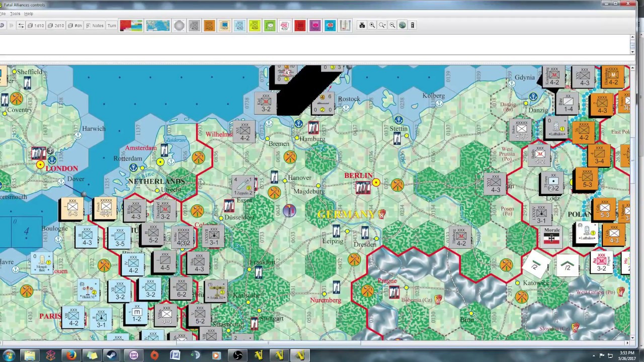The height and width of the screenshot is (362, 644).
Task: Open the charts and tracks icon
Action: [345, 25]
